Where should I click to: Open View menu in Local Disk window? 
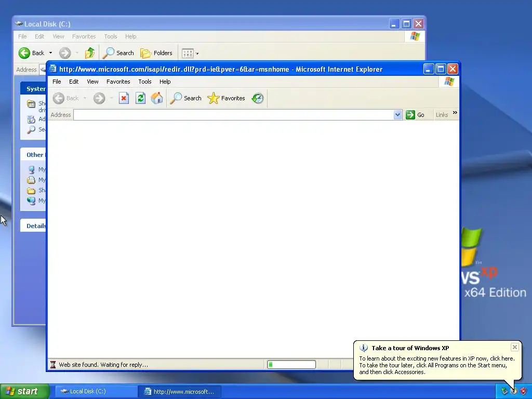[58, 36]
